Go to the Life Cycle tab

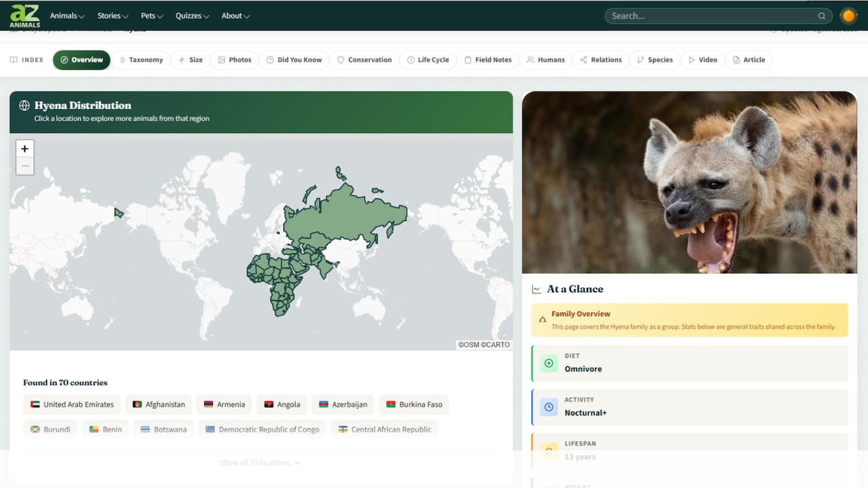428,60
